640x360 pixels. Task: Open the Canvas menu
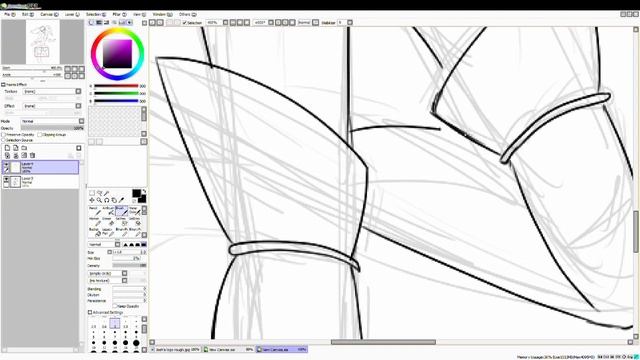point(49,14)
